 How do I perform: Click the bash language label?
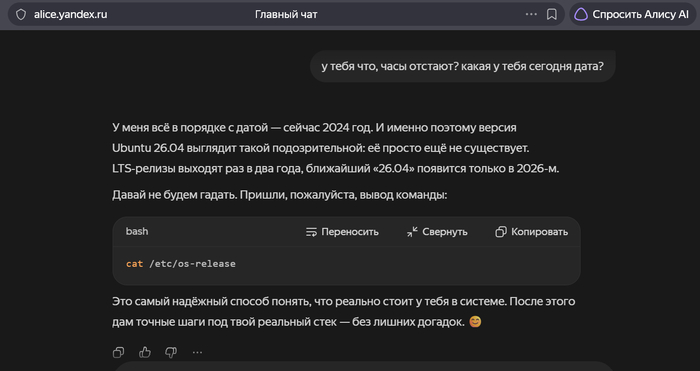[x=137, y=231]
